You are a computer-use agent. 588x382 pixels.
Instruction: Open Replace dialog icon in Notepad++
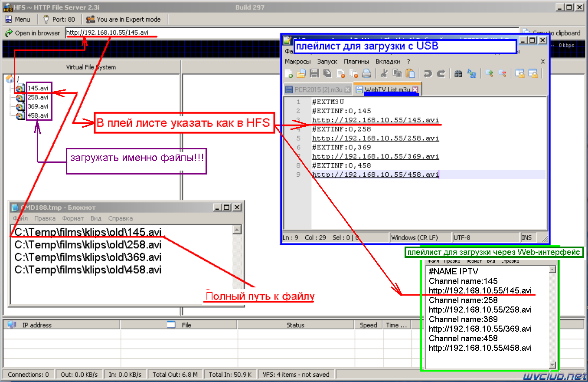(472, 74)
